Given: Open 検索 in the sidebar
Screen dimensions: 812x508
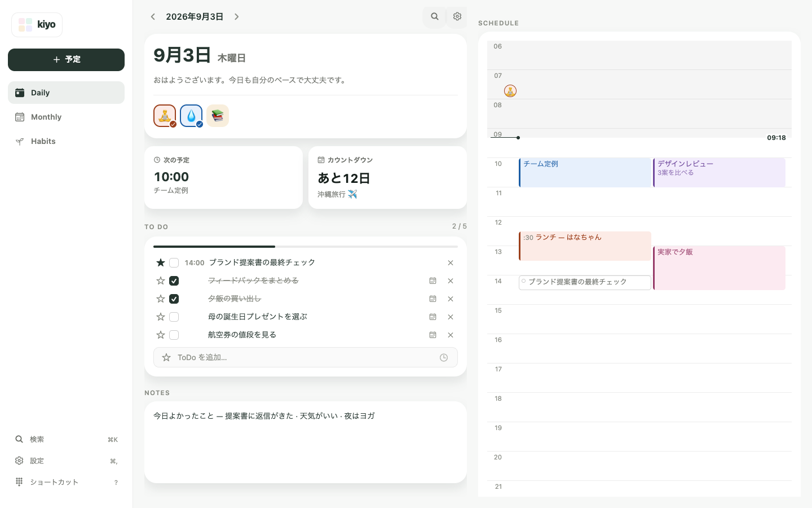Looking at the screenshot, I should 66,439.
